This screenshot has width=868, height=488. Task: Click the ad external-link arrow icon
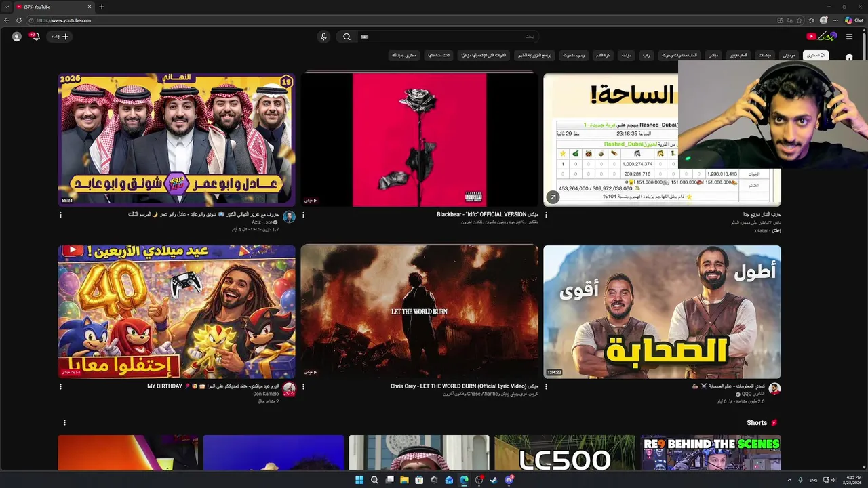(553, 197)
